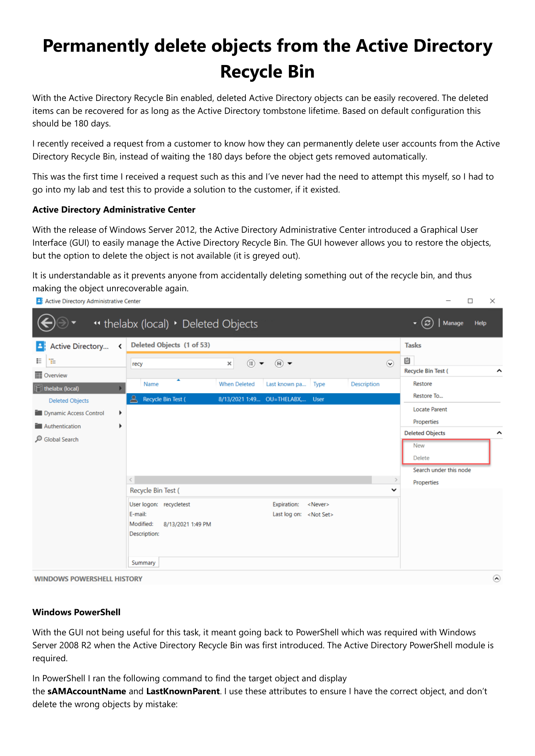535x756 pixels.
Task: Expand thelabx (local) submenu arrow
Action: click(x=120, y=388)
